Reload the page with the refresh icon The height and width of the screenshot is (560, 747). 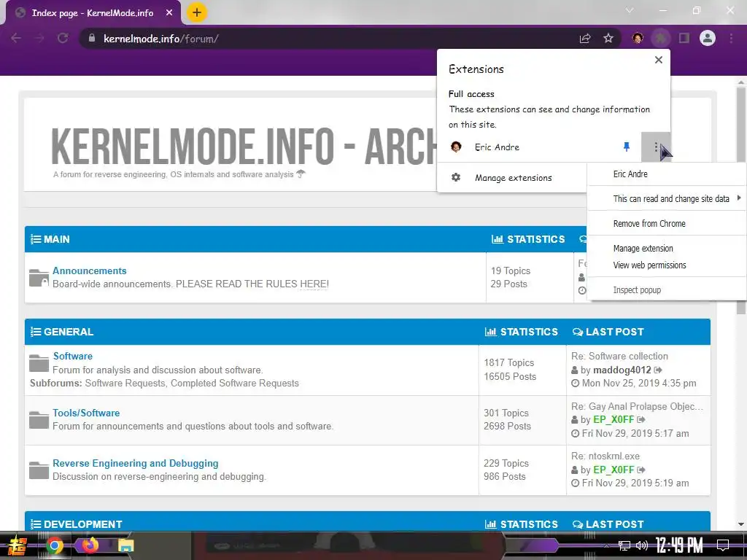tap(63, 39)
